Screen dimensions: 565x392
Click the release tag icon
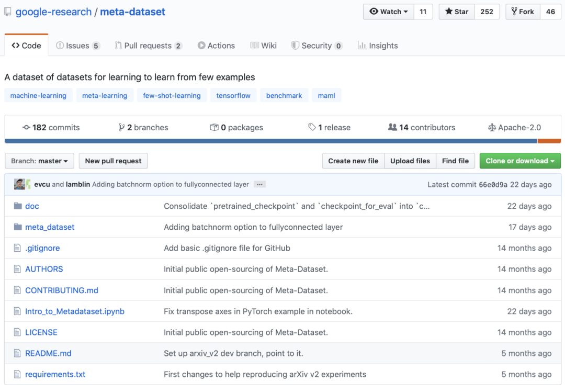[312, 127]
